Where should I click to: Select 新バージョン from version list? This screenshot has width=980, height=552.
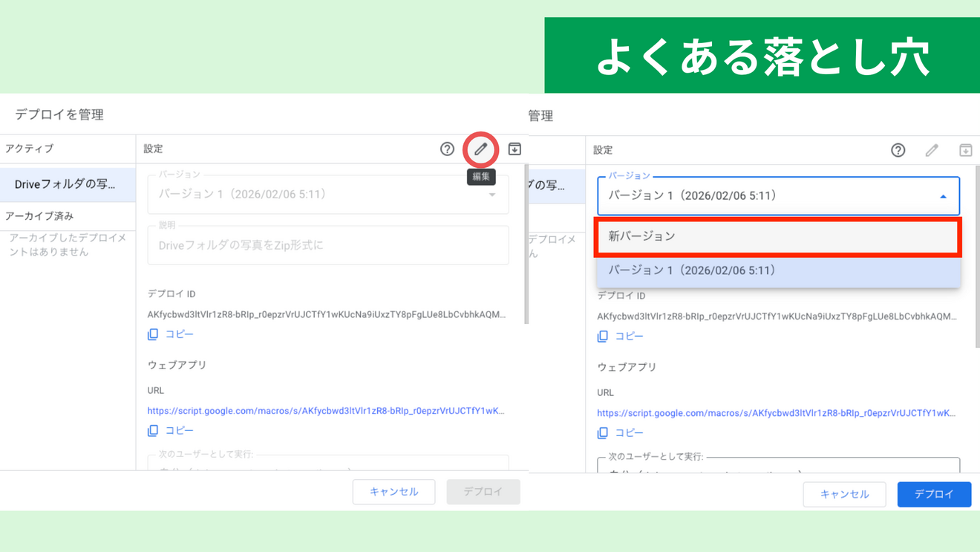pyautogui.click(x=778, y=237)
